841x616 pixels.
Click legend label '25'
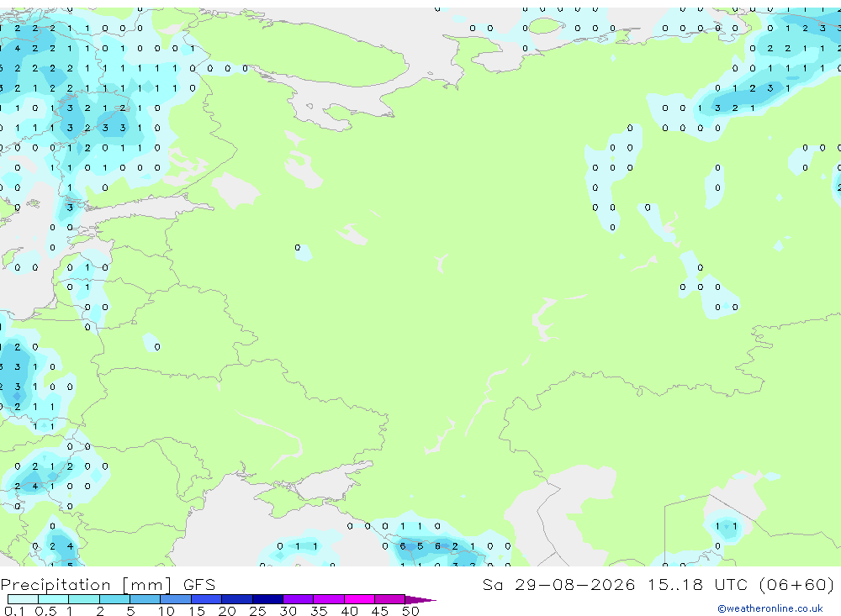point(257,611)
